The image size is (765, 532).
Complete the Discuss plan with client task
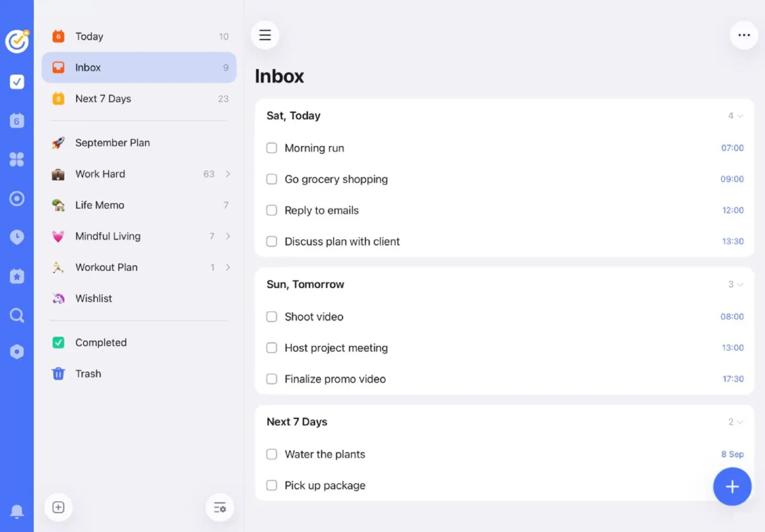(x=271, y=241)
